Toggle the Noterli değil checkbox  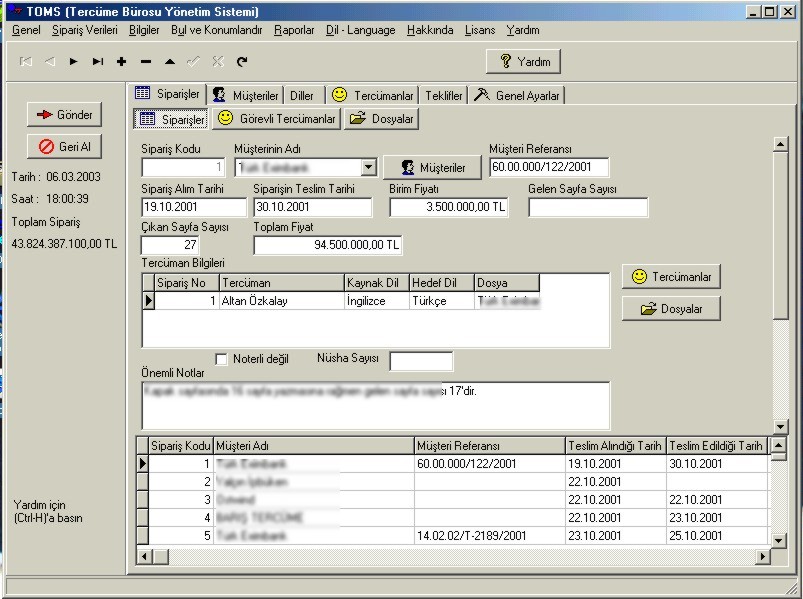[x=222, y=359]
